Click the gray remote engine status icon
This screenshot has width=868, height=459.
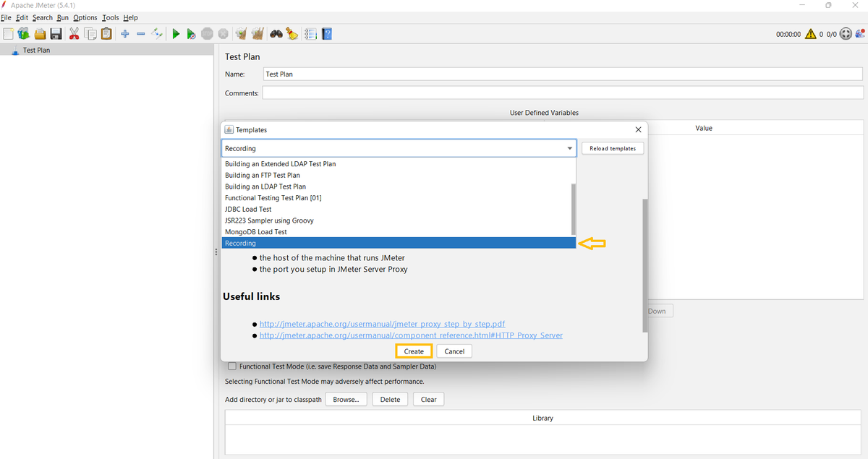(846, 34)
